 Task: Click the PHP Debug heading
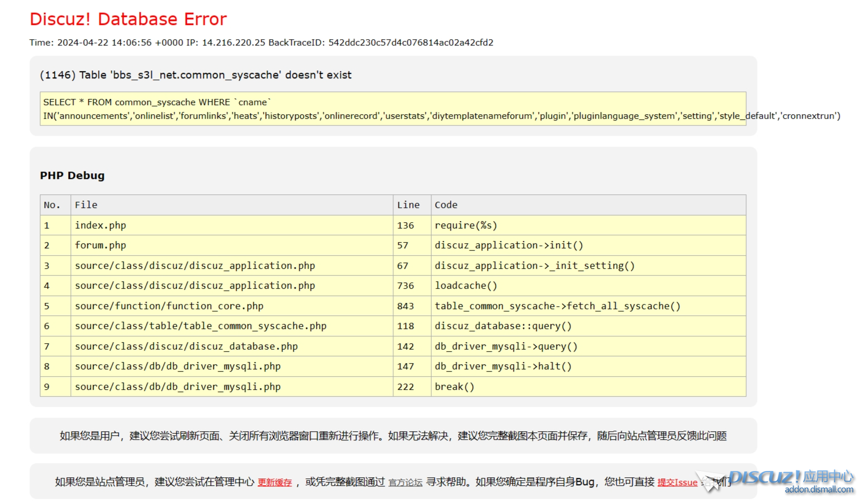(x=72, y=176)
